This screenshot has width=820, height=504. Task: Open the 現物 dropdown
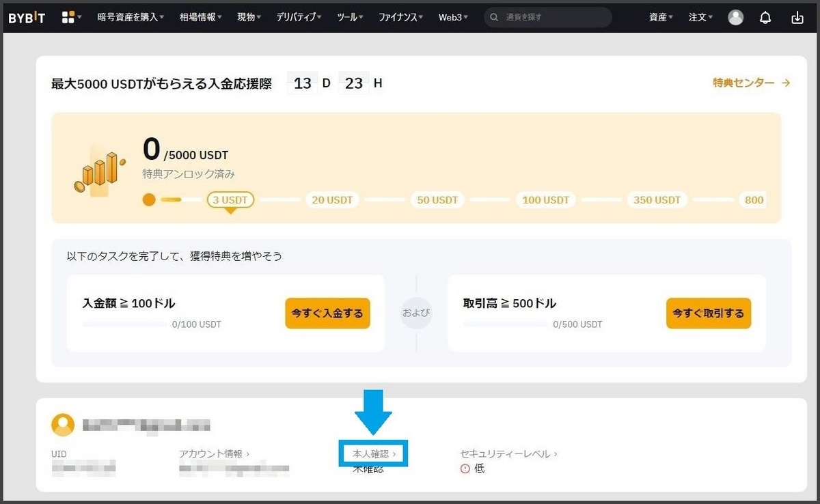pos(249,18)
